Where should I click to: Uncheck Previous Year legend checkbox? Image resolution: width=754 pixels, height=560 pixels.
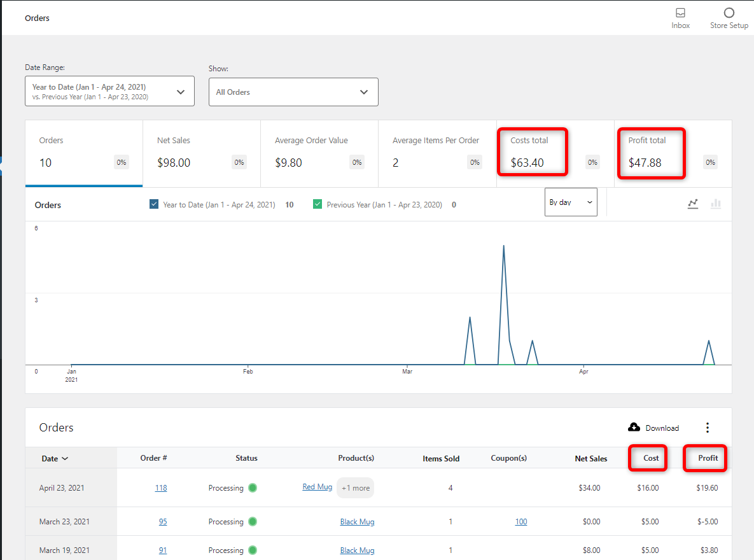[x=318, y=204]
